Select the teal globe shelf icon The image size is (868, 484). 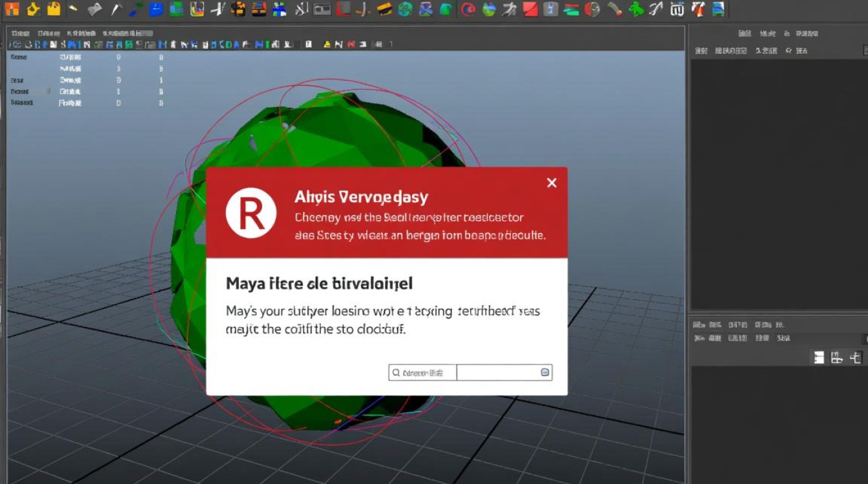click(x=405, y=9)
